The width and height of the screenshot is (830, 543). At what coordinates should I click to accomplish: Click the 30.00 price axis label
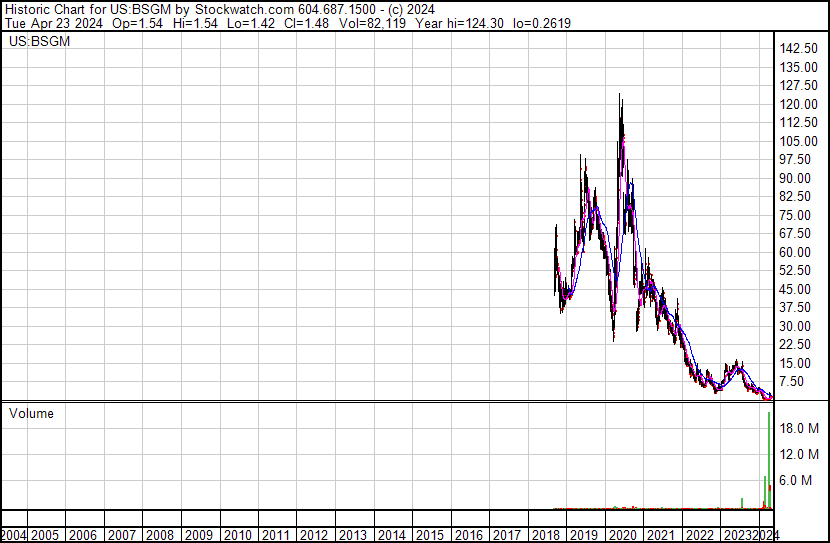tap(795, 327)
